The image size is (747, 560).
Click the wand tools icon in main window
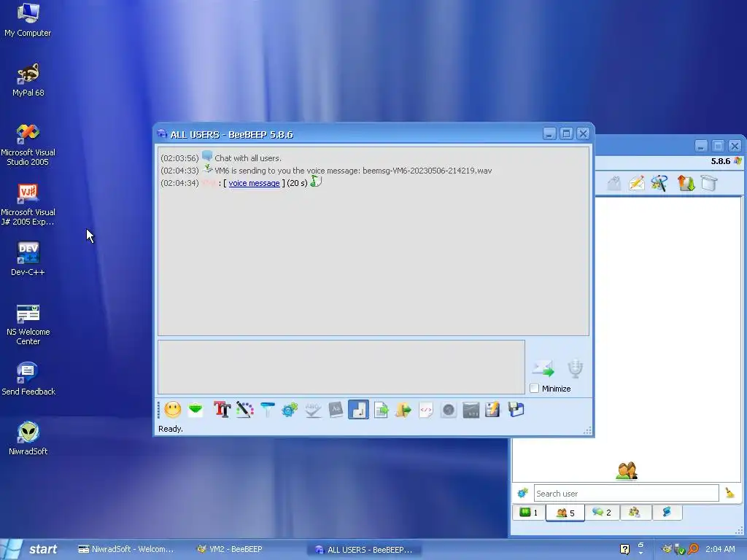[659, 183]
